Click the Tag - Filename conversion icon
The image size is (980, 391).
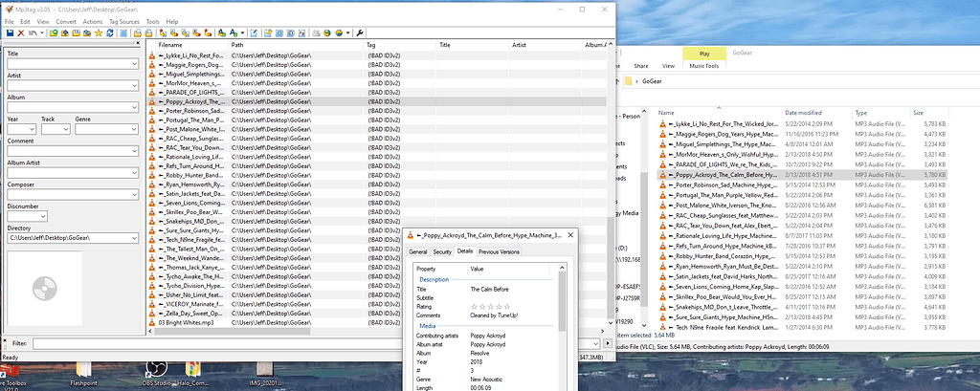click(163, 33)
